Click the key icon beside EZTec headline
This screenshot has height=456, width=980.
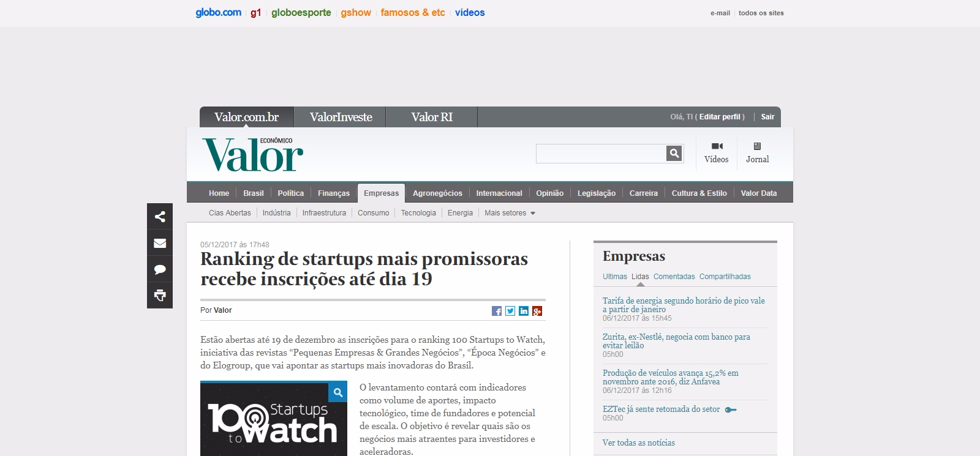tap(731, 409)
